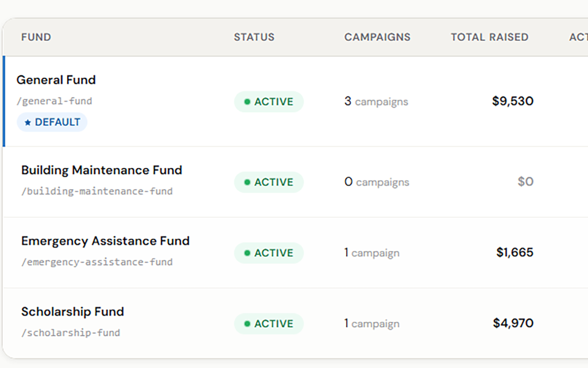Select the ACTIVE badge on Emergency Assistance Fund
The width and height of the screenshot is (588, 368).
coord(269,253)
